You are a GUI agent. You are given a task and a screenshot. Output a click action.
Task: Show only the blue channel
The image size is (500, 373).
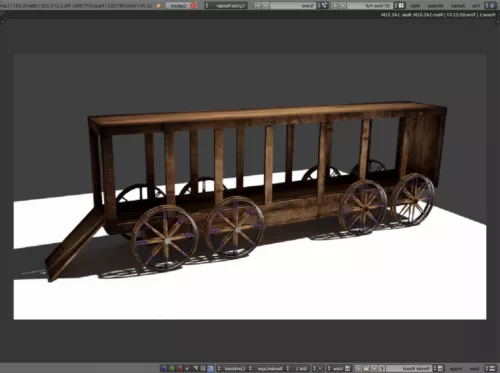pos(164,369)
